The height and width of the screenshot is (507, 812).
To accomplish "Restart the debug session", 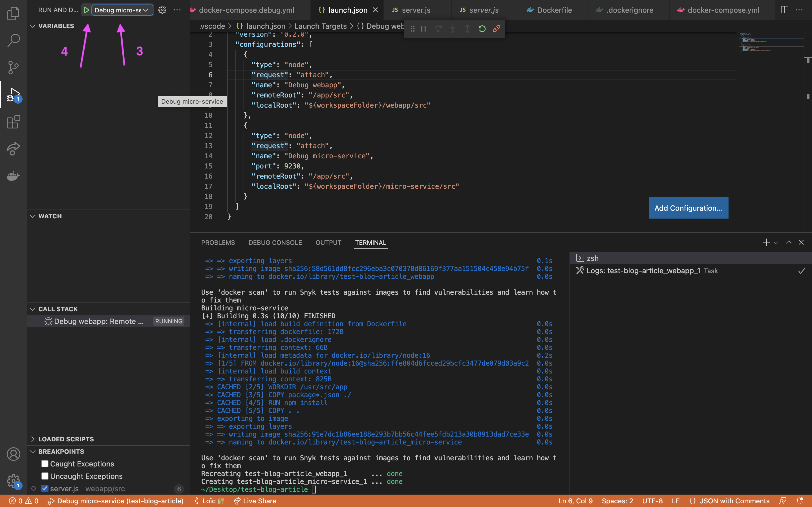I will click(x=482, y=28).
